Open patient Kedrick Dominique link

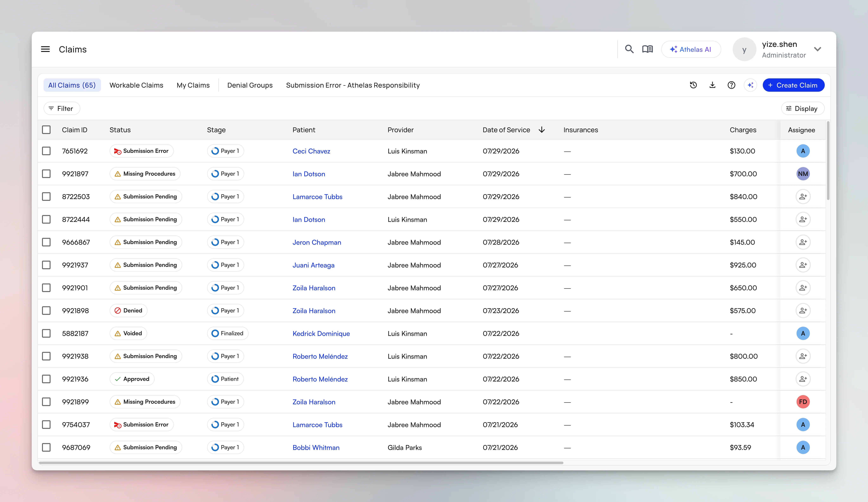tap(321, 334)
